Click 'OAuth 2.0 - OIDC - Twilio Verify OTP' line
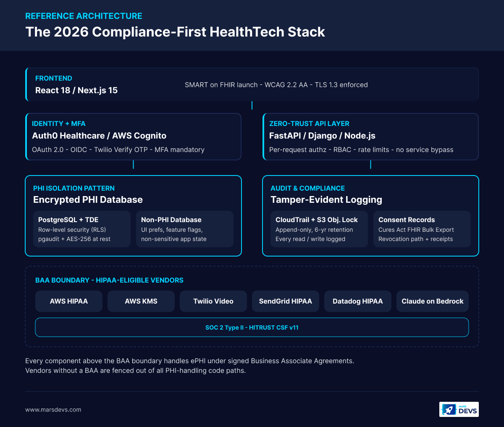The width and height of the screenshot is (504, 427). point(118,149)
